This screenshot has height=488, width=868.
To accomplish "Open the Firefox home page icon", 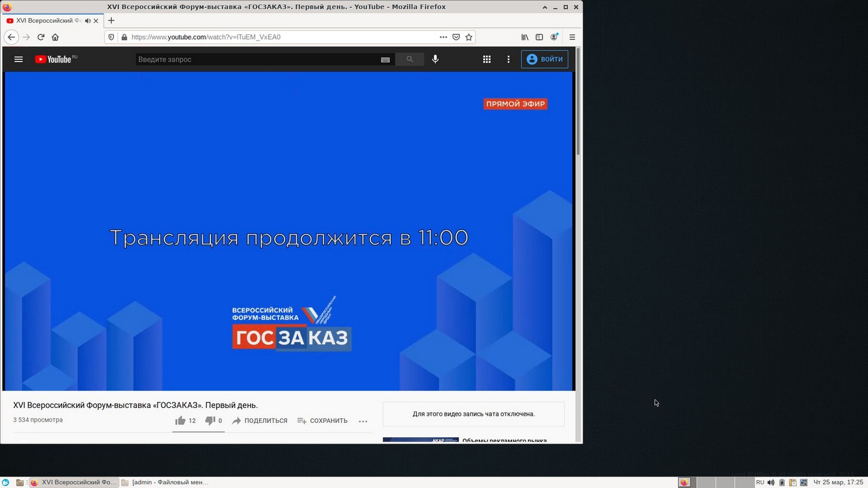I will [x=55, y=37].
